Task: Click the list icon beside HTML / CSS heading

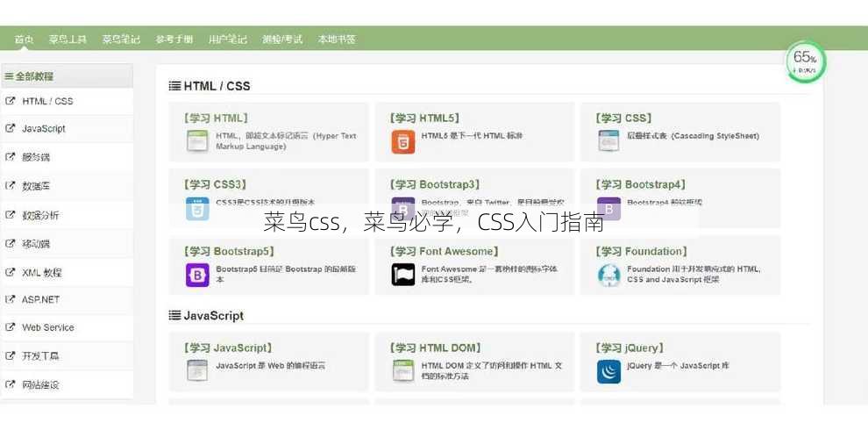Action: click(174, 86)
